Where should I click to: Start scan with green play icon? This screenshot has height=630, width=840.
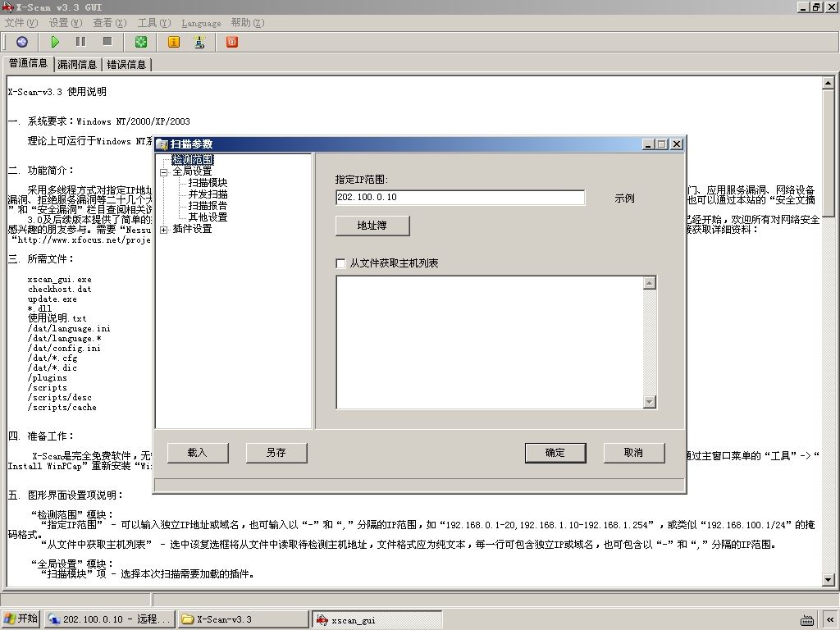coord(55,42)
